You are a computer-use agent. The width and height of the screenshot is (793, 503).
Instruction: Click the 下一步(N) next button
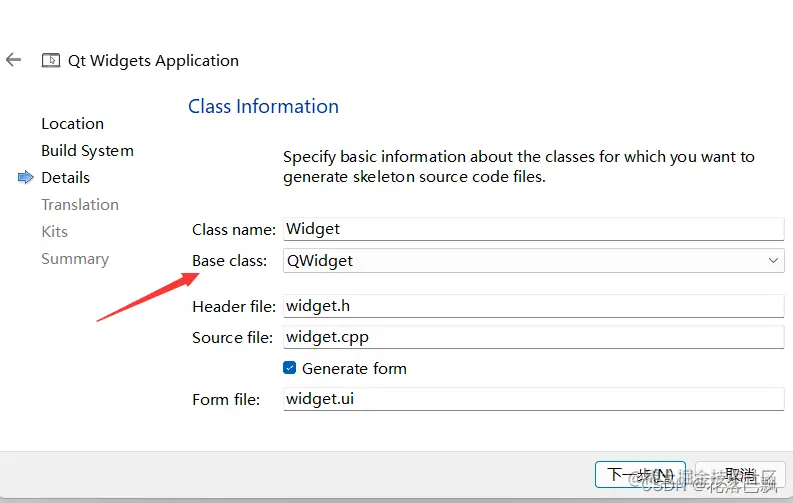coord(640,474)
